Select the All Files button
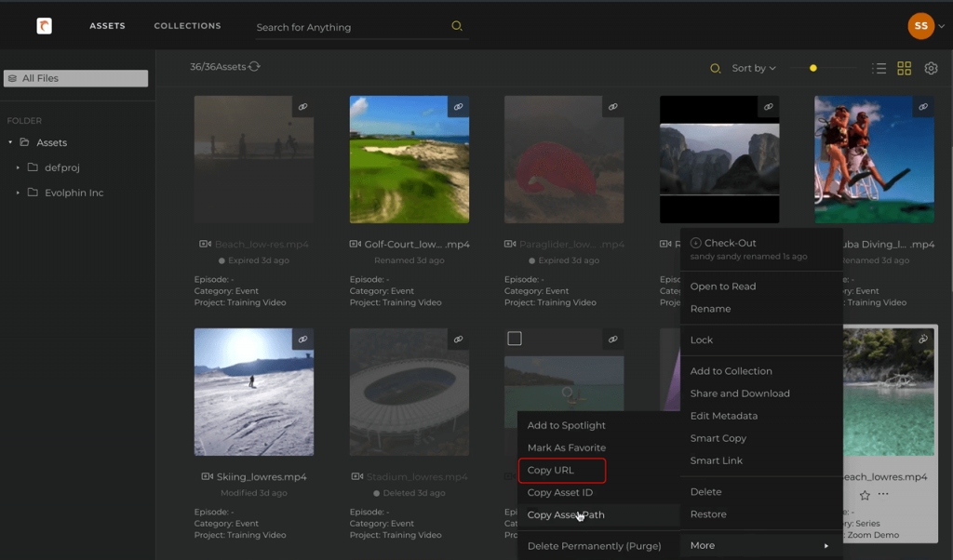This screenshot has height=560, width=953. click(x=75, y=77)
